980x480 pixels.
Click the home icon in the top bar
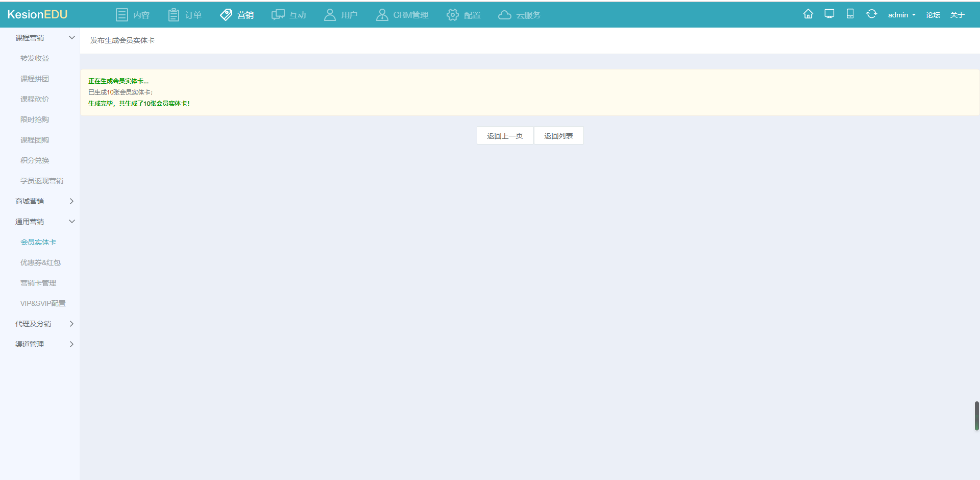click(x=808, y=14)
